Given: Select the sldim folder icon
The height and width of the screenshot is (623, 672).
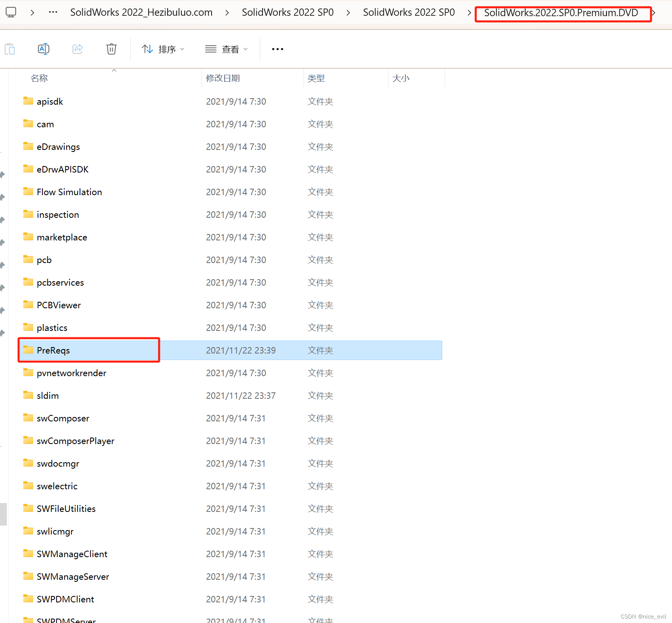Looking at the screenshot, I should click(x=28, y=395).
